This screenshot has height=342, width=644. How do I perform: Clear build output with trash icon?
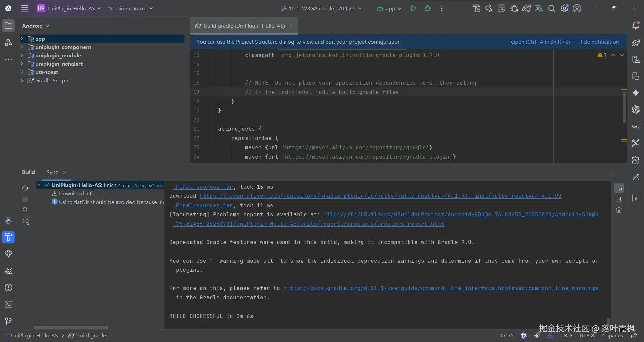619,210
